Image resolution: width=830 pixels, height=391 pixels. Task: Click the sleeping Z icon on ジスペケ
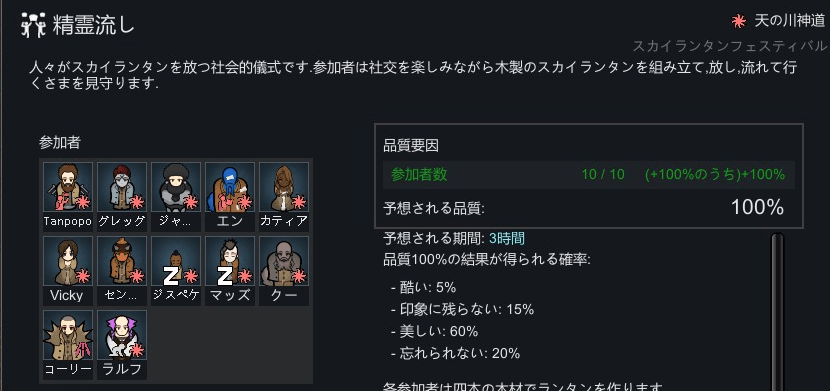pos(171,276)
